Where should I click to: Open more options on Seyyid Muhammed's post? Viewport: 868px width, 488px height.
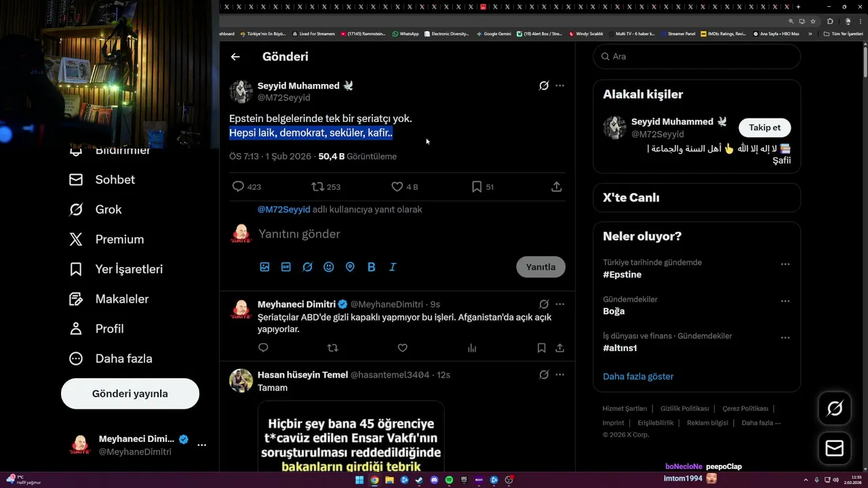pyautogui.click(x=559, y=85)
